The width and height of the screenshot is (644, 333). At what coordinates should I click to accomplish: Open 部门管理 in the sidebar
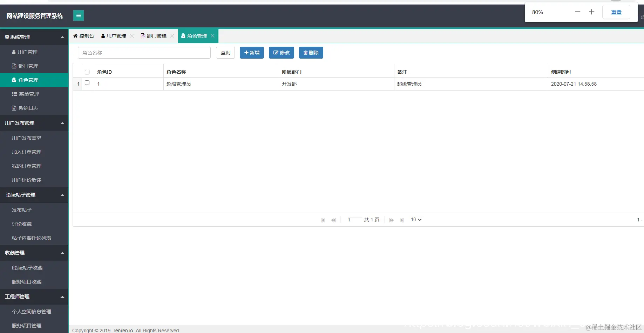34,66
